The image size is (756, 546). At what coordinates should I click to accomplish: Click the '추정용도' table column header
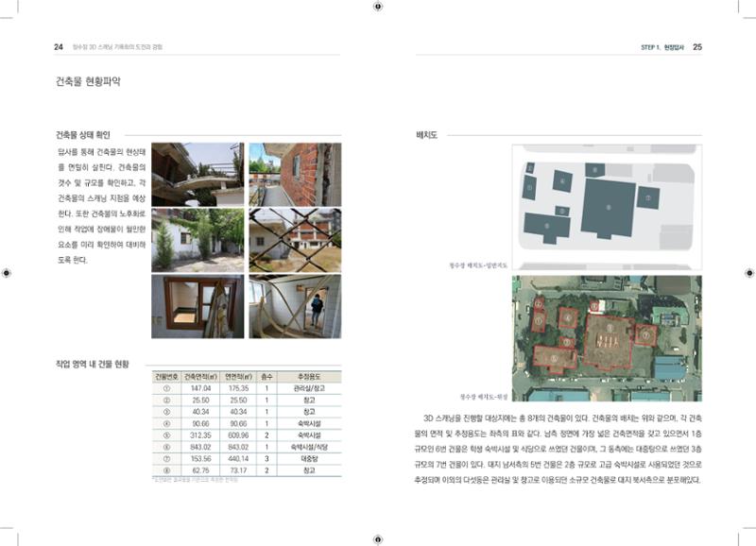(x=309, y=376)
